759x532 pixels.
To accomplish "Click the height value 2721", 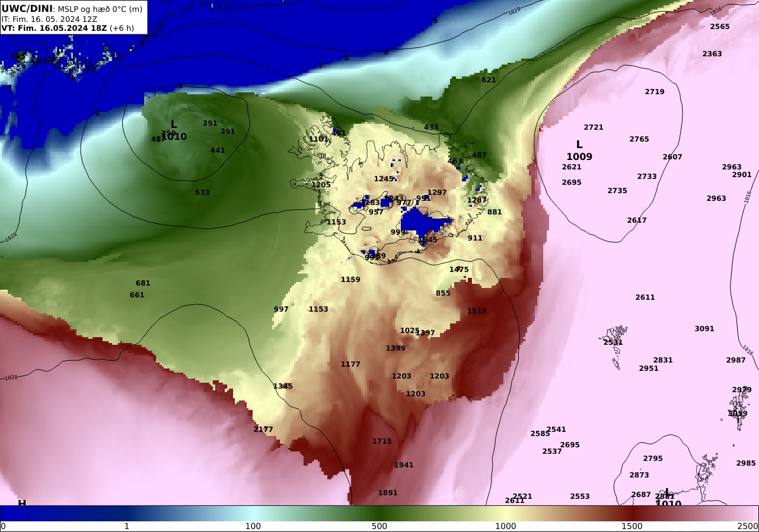I will (x=594, y=127).
